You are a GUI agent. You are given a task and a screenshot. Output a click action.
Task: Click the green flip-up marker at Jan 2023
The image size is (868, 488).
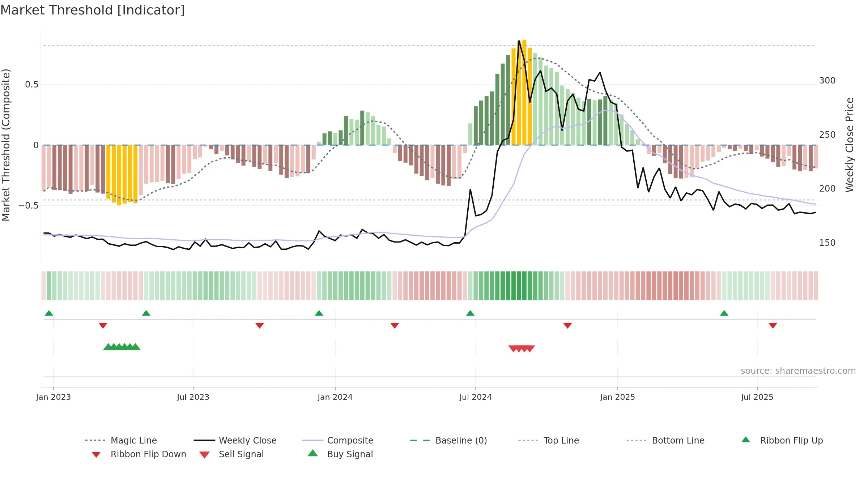(49, 313)
